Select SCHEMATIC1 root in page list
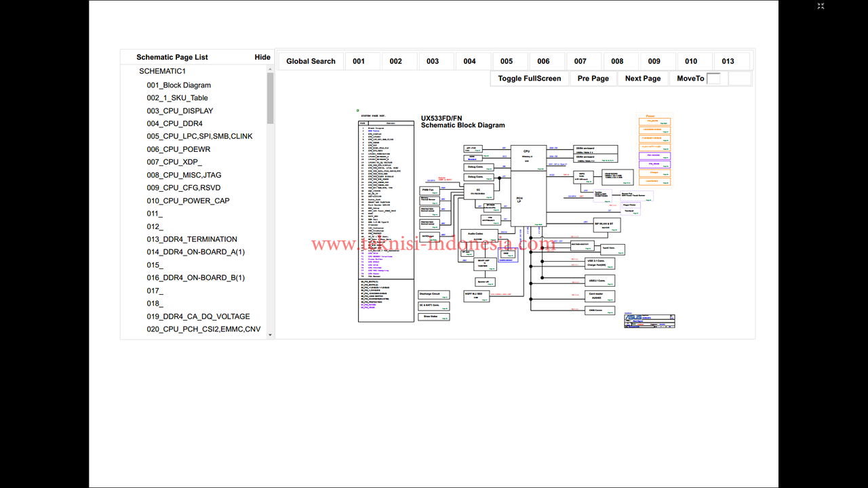This screenshot has height=488, width=868. [163, 71]
